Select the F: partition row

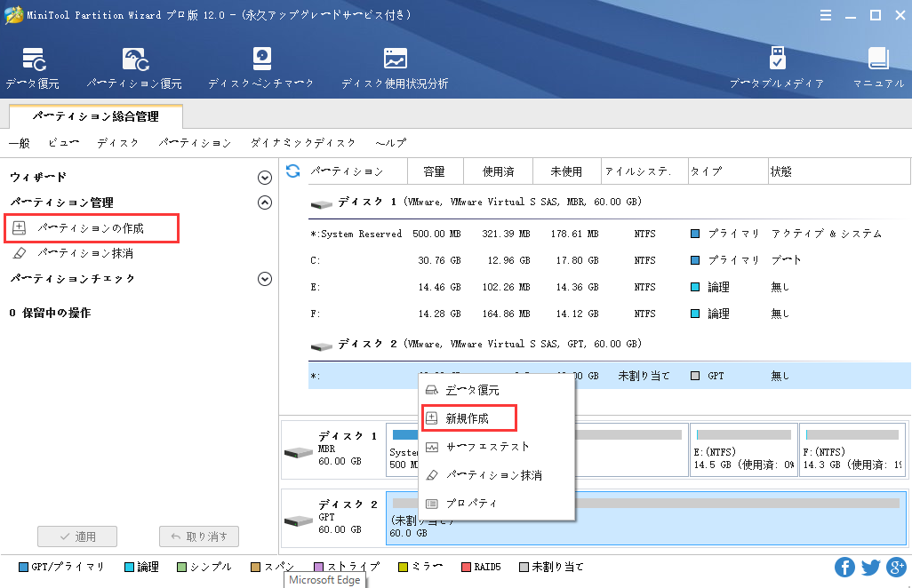609,314
